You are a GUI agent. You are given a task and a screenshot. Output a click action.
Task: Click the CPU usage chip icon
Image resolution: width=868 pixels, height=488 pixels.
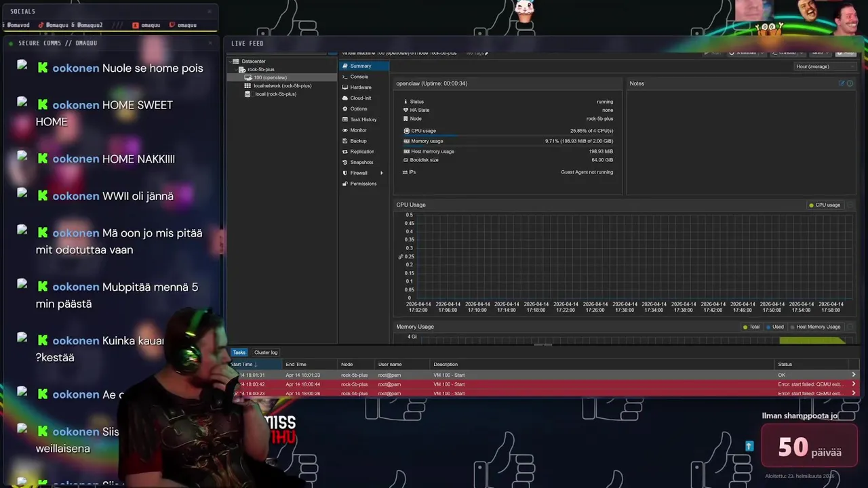[406, 131]
